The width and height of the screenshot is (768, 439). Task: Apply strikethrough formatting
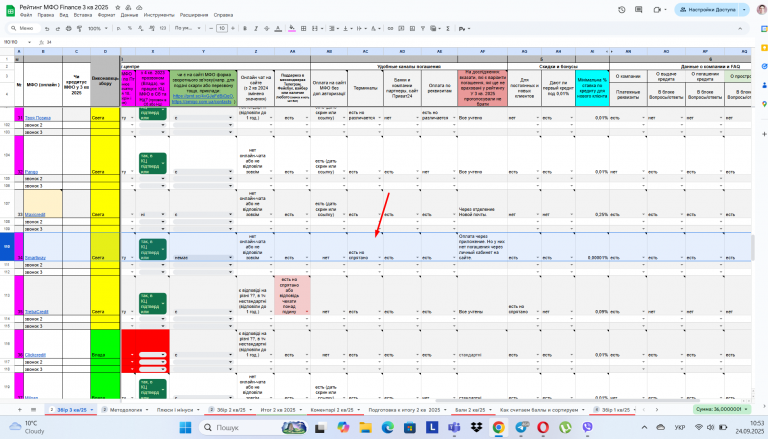point(266,28)
